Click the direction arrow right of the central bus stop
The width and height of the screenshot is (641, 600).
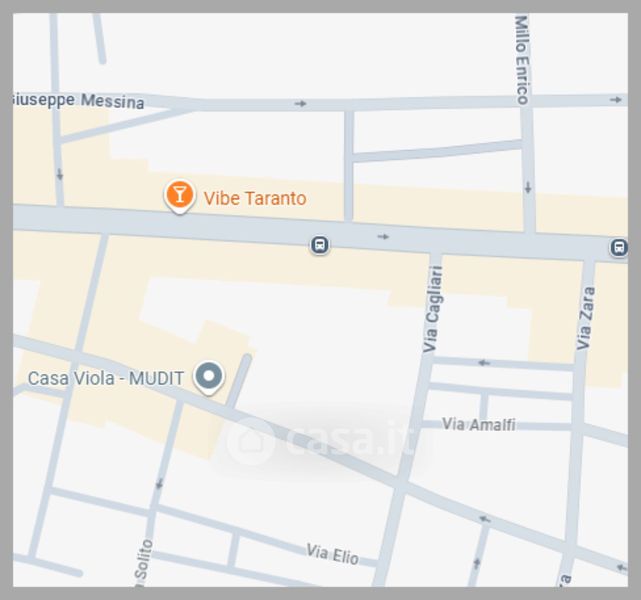coord(383,237)
